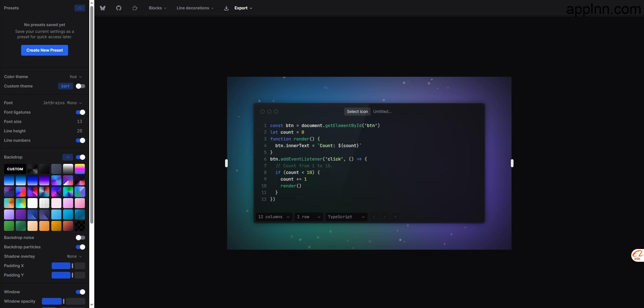Open the Line decorations menu
This screenshot has width=644, height=308.
(x=195, y=8)
